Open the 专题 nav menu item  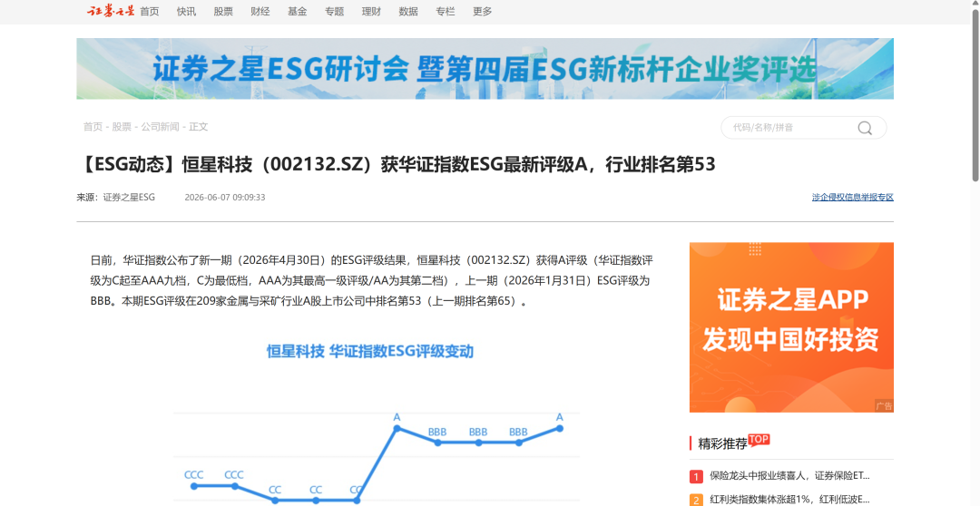point(334,11)
